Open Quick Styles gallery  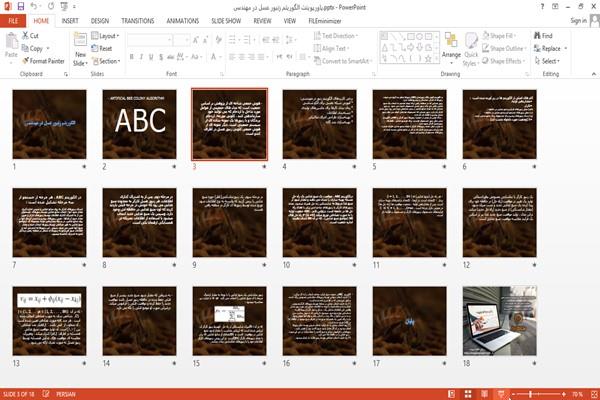471,50
